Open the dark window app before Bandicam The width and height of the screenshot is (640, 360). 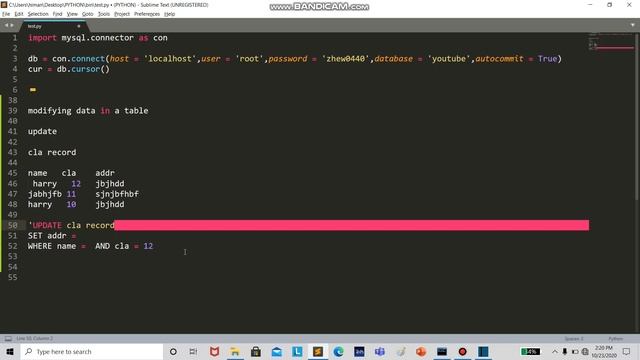[x=442, y=351]
